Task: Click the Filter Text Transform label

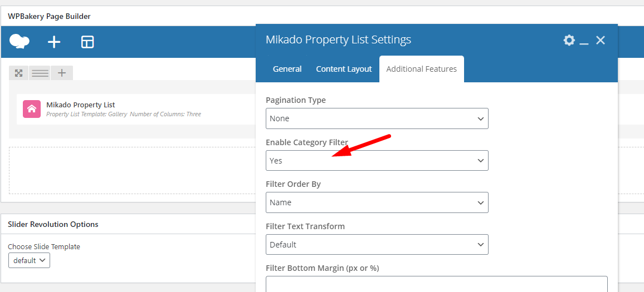Action: 305,226
